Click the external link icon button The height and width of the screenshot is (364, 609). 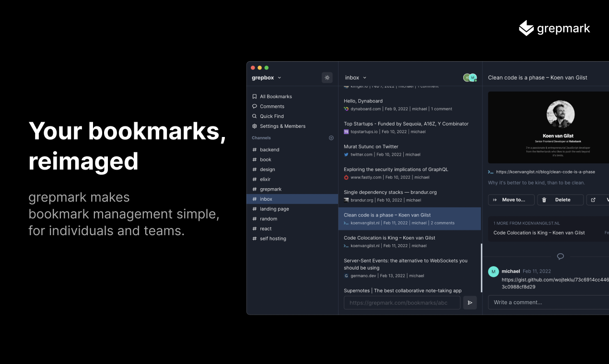pyautogui.click(x=597, y=200)
